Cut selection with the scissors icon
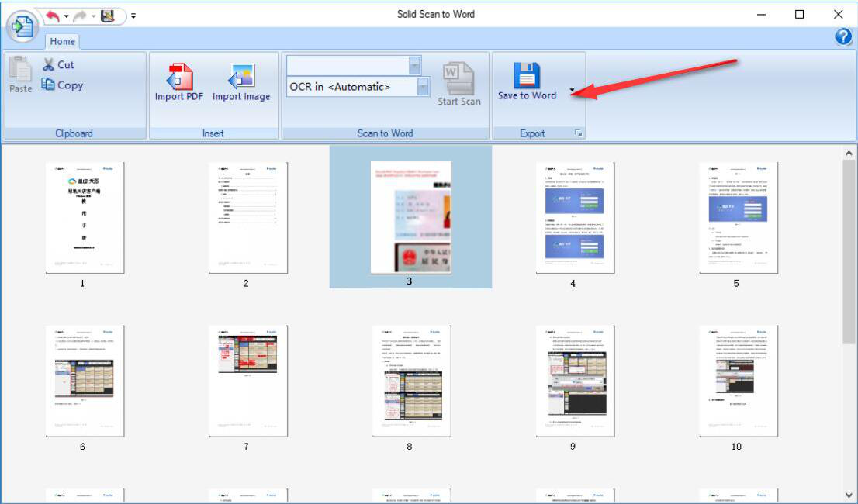858x504 pixels. pos(58,64)
